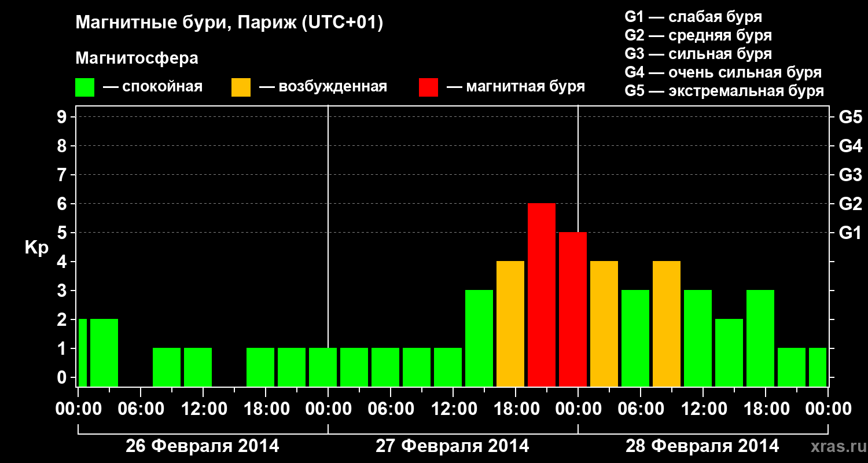Click the 'G5' label on the right axis
This screenshot has height=463, width=868.
click(x=850, y=117)
